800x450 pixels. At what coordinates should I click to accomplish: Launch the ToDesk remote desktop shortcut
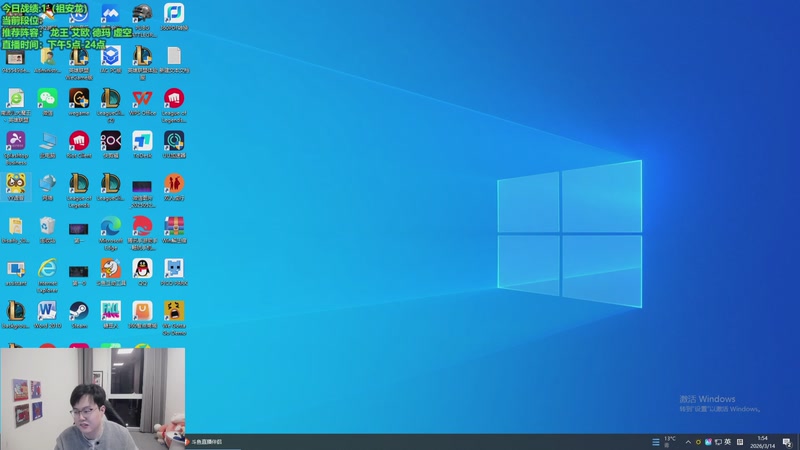(x=142, y=141)
